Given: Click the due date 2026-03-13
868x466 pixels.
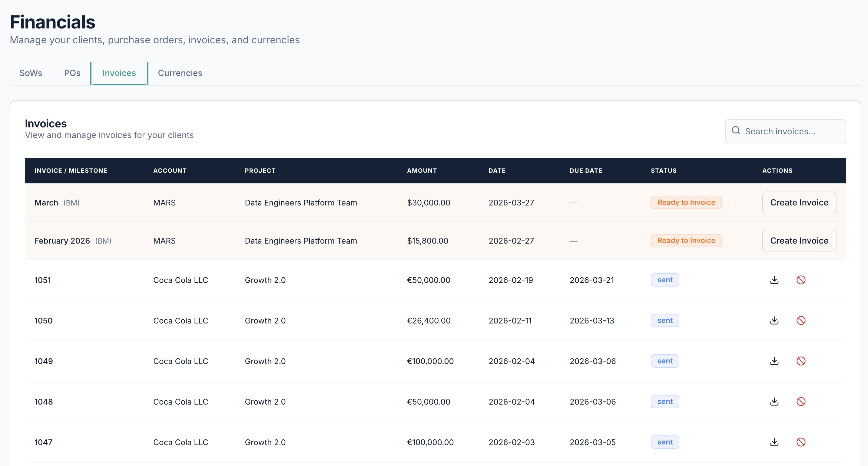Looking at the screenshot, I should [592, 320].
